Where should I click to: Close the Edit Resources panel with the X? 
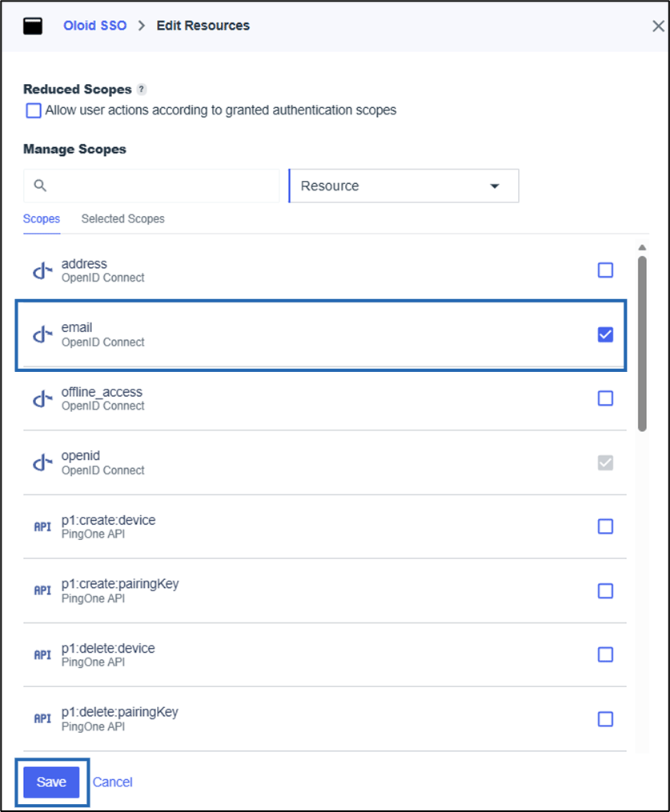pyautogui.click(x=658, y=26)
